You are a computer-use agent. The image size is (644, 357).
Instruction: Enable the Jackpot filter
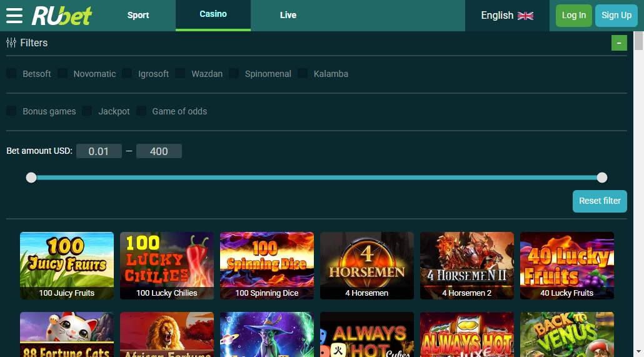tap(87, 111)
